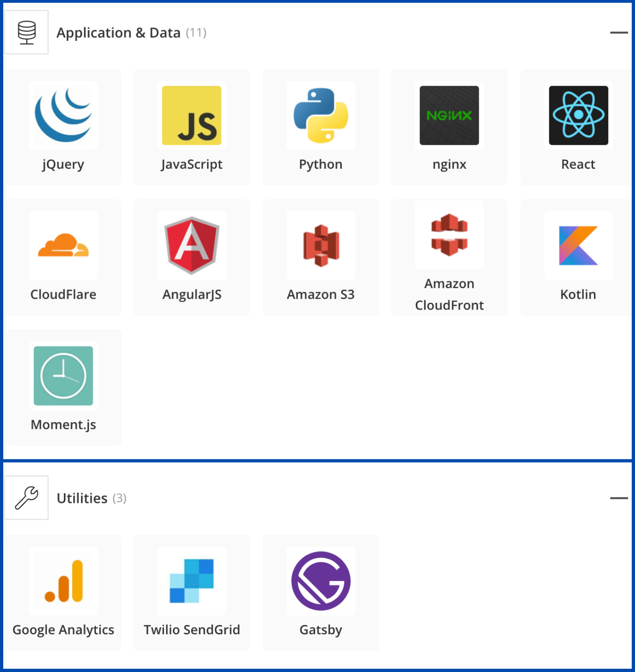The height and width of the screenshot is (672, 635).
Task: Select the Amazon CloudFront icon
Action: tap(449, 235)
